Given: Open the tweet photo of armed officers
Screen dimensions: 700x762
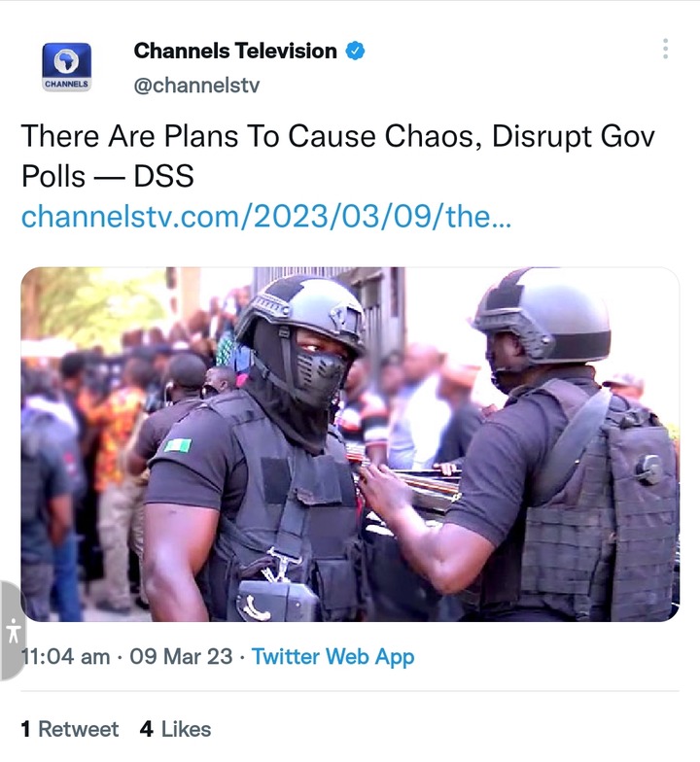Looking at the screenshot, I should coord(350,444).
